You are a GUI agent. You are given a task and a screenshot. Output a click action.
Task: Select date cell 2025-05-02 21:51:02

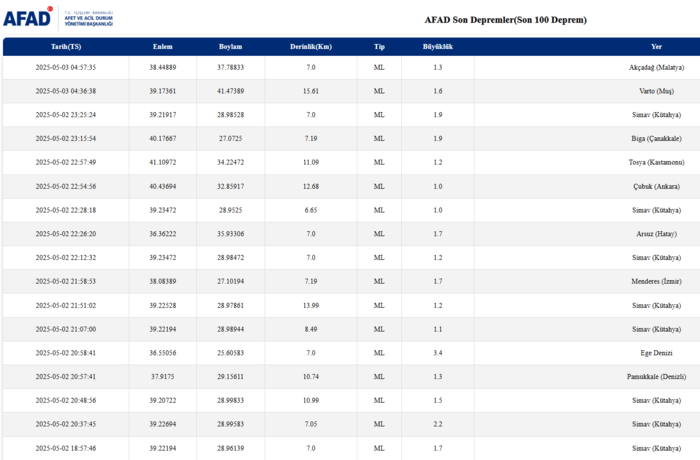pyautogui.click(x=66, y=305)
